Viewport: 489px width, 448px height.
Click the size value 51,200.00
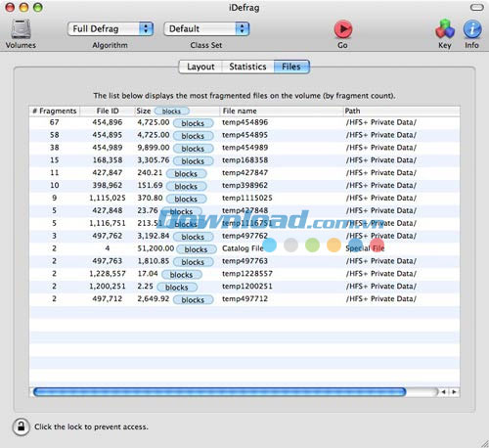click(156, 248)
